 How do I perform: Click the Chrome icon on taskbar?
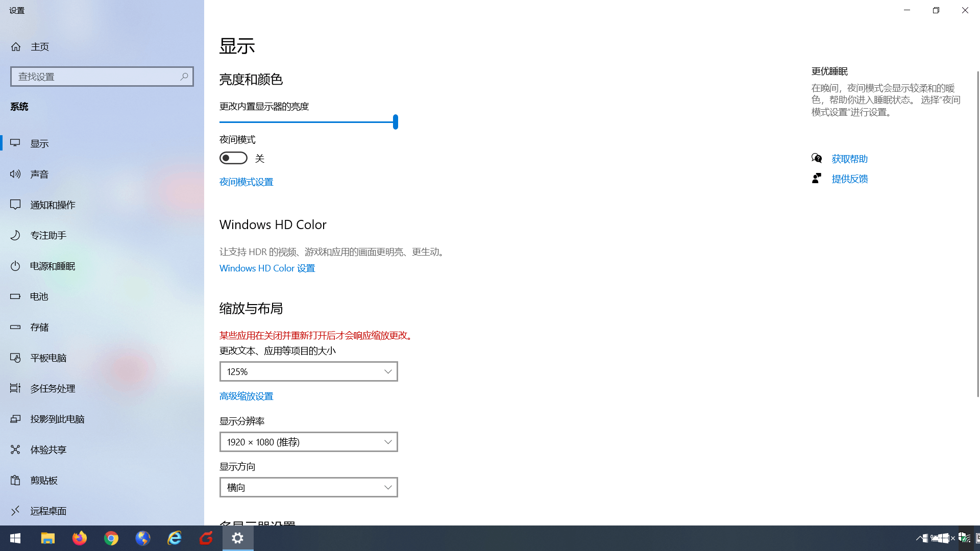click(111, 538)
